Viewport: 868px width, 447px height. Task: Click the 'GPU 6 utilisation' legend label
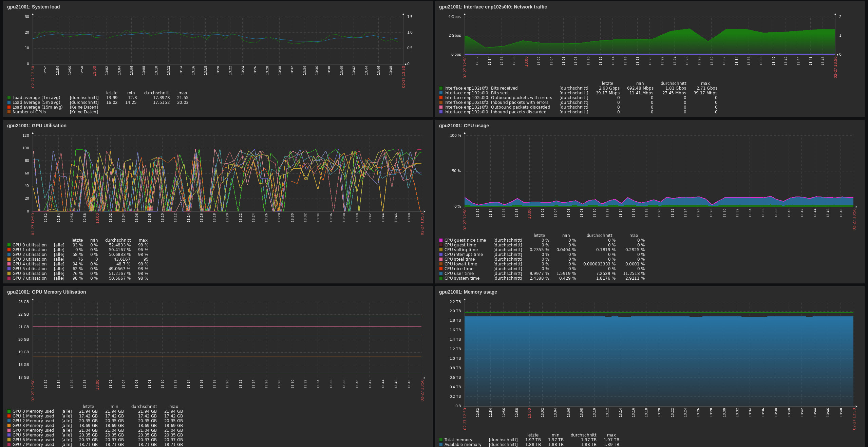tap(30, 274)
